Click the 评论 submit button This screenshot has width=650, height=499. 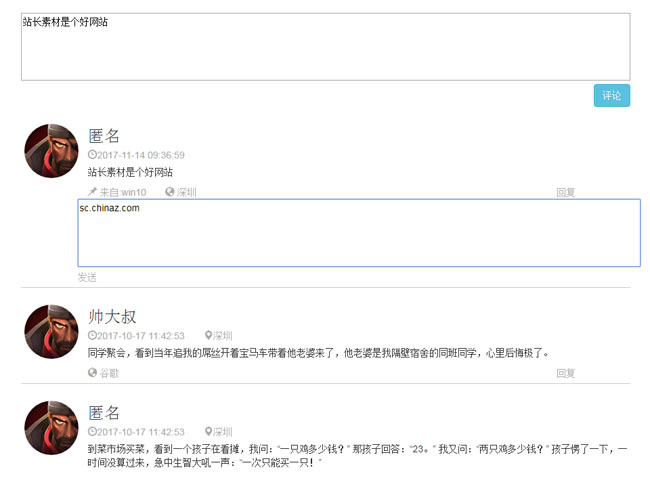coord(611,96)
